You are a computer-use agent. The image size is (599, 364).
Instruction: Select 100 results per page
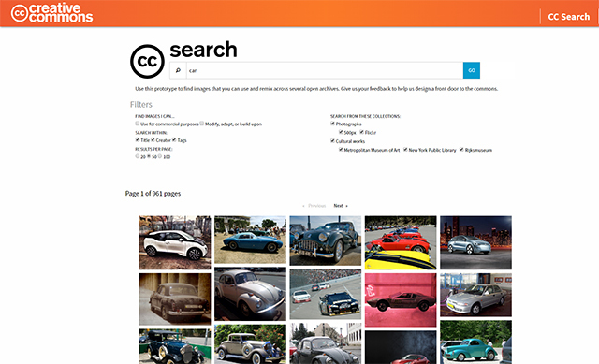(160, 156)
